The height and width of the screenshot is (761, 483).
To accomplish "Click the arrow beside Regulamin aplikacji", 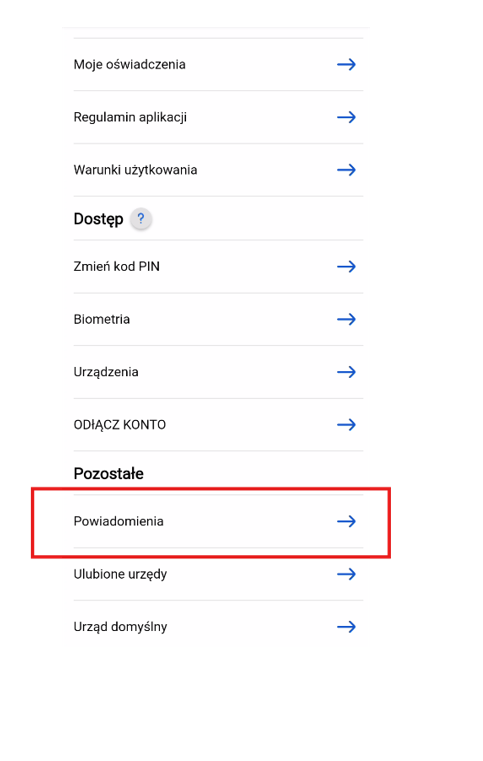I will [x=346, y=117].
